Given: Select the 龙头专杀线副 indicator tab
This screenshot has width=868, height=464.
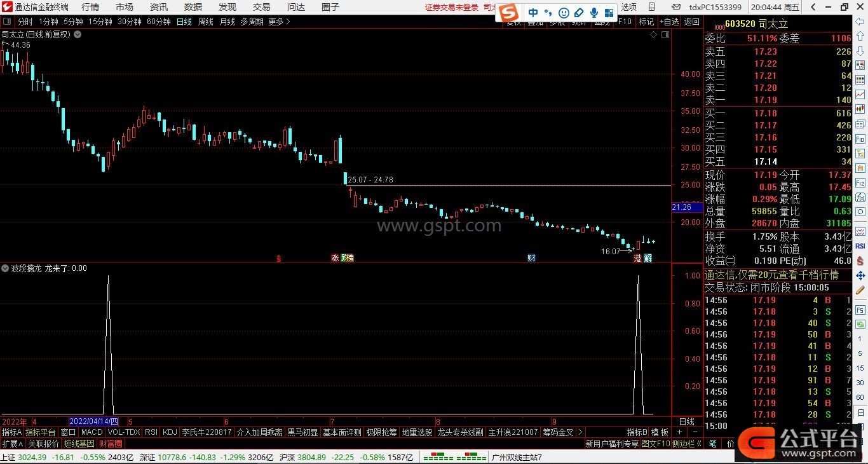Looking at the screenshot, I should pos(461,432).
